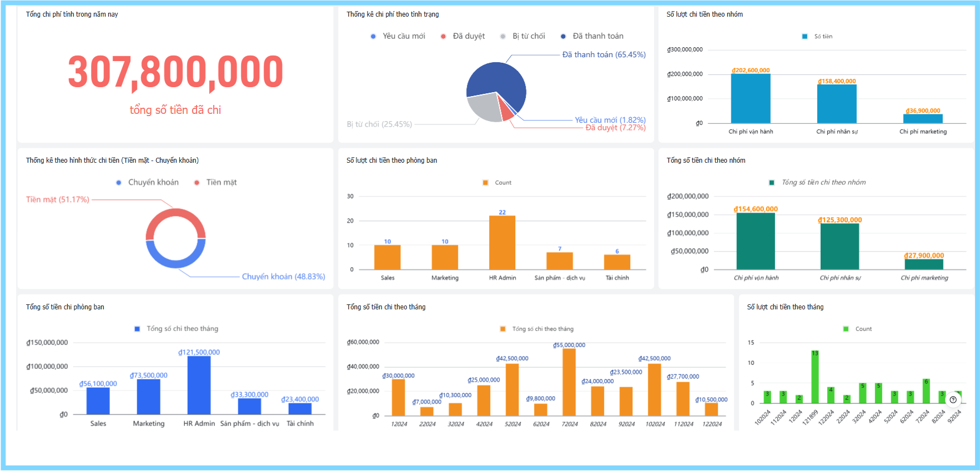
Task: Click the đ158,400,000 Chi phí nhân sự bar
Action: coord(837,104)
